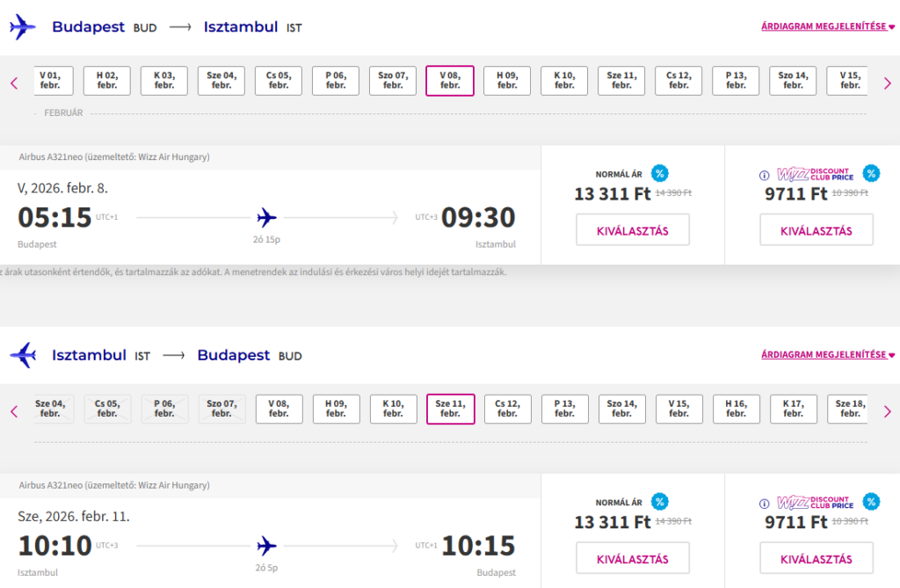900x588 pixels.
Task: Select outbound date H 09, febr.
Action: 507,81
